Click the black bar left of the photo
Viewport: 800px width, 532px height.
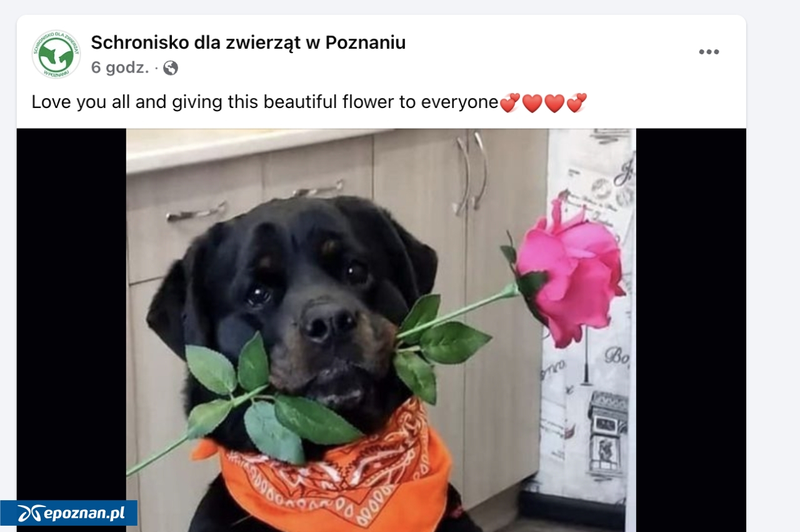(x=71, y=312)
